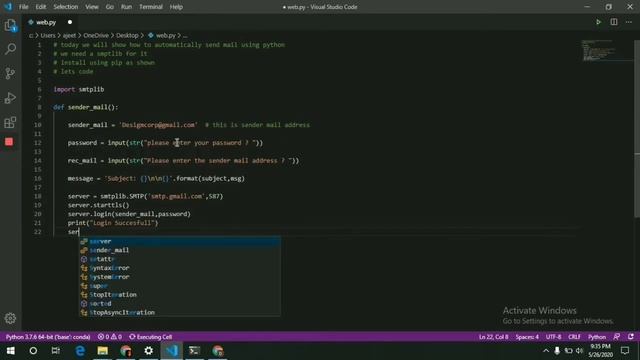Viewport: 640px width, 360px height.
Task: Click the feedback icon in status bar
Action: click(x=616, y=337)
